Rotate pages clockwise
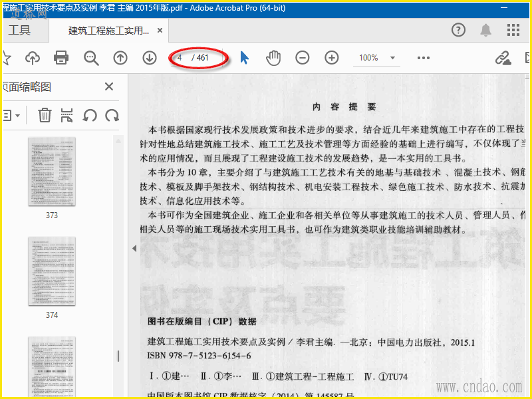This screenshot has height=399, width=532. pos(112,116)
